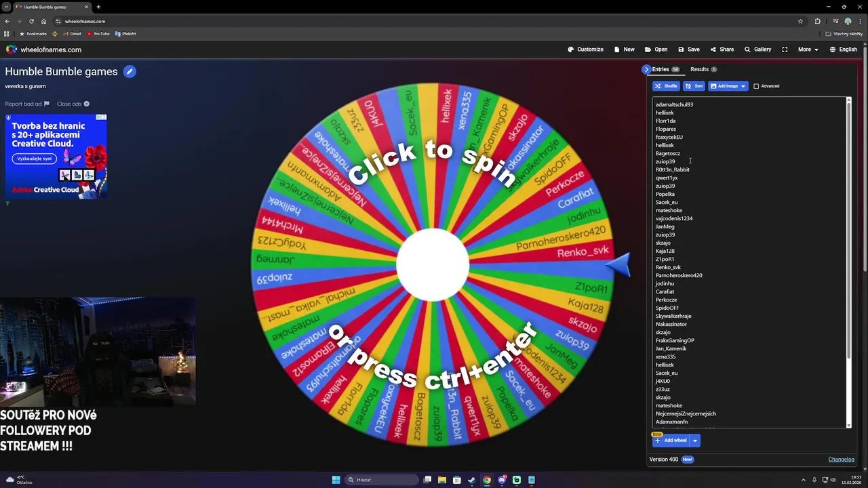Open the Gallery search
The width and height of the screenshot is (868, 488).
click(x=757, y=49)
